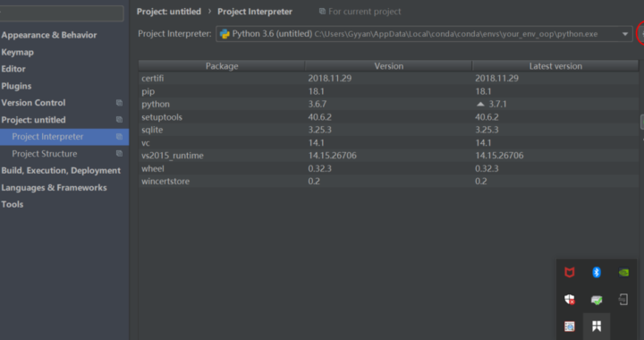Select the sqlite package row
Image resolution: width=644 pixels, height=340 pixels.
tap(388, 130)
